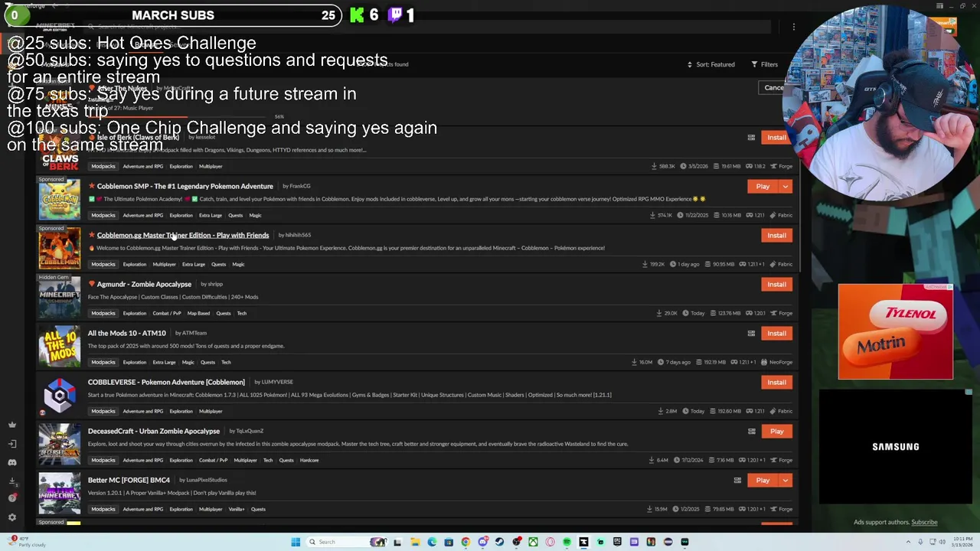This screenshot has height=551, width=980.
Task: Open the help icon with red badge
Action: tap(12, 498)
